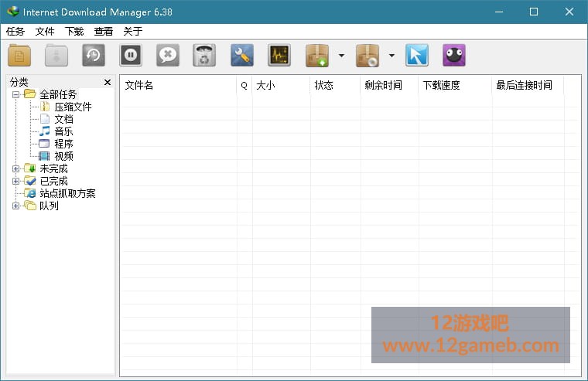Sort by 文件名 column header
The height and width of the screenshot is (381, 588).
point(179,86)
